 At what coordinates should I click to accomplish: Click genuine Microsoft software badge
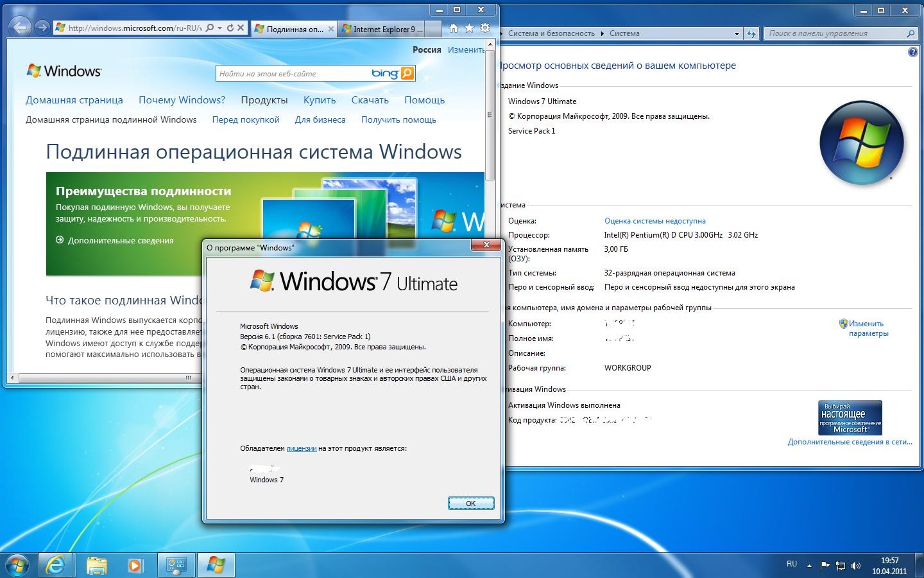850,417
